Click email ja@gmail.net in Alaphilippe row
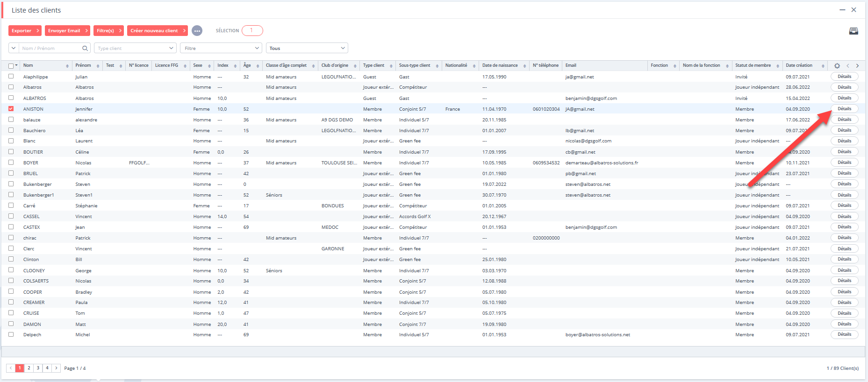The height and width of the screenshot is (382, 868). (580, 77)
